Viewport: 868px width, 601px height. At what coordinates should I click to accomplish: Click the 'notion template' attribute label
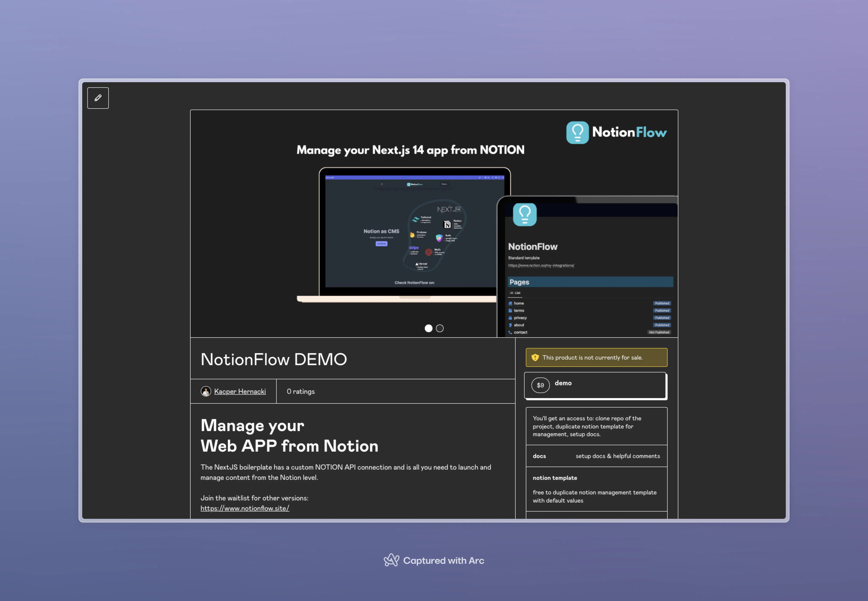pyautogui.click(x=555, y=478)
